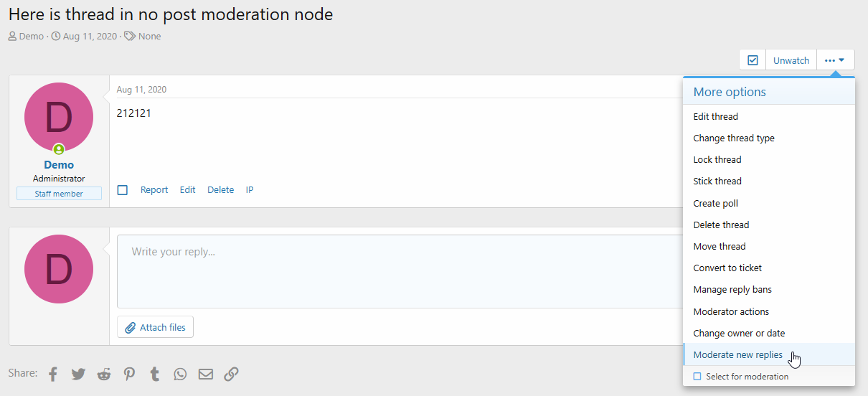Open Demo's avatar on the post
The width and height of the screenshot is (868, 396).
59,117
